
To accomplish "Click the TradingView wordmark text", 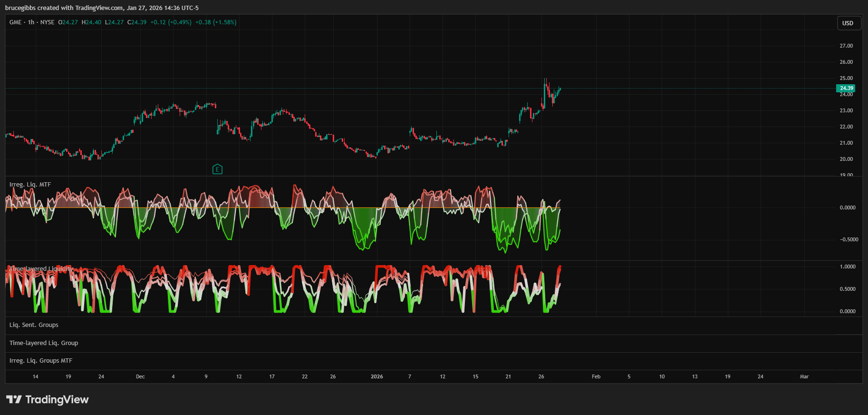I will (57, 399).
